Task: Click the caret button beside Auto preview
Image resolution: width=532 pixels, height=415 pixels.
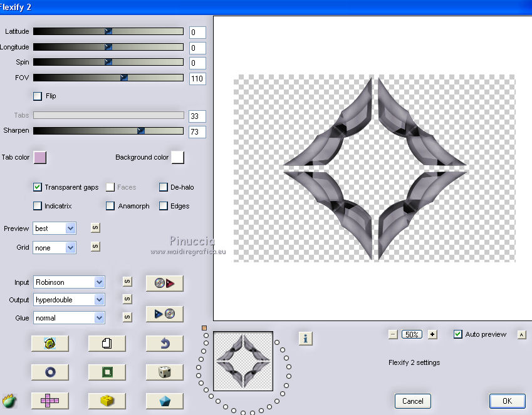Action: click(x=522, y=335)
